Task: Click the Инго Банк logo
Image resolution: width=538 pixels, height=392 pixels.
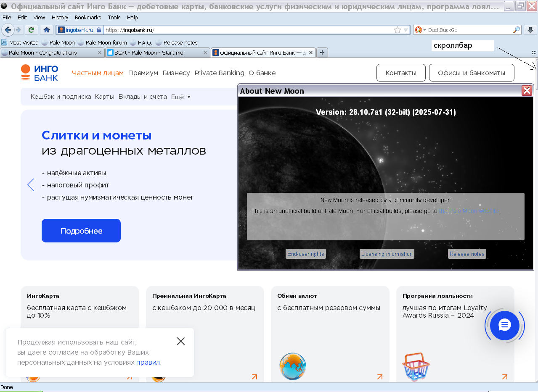Action: click(x=40, y=73)
